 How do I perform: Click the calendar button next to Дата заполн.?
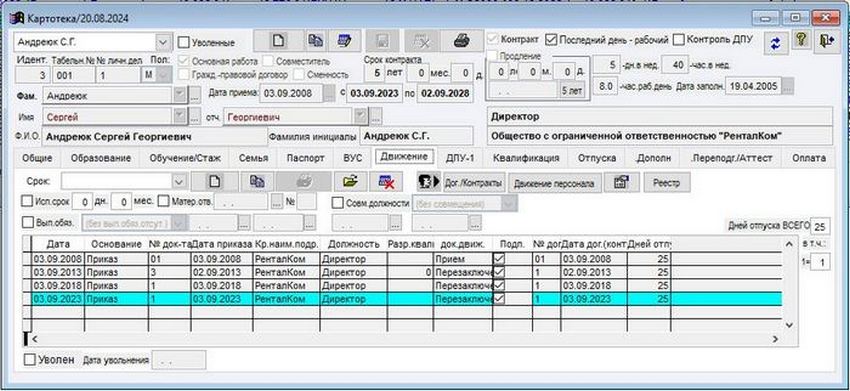point(788,86)
